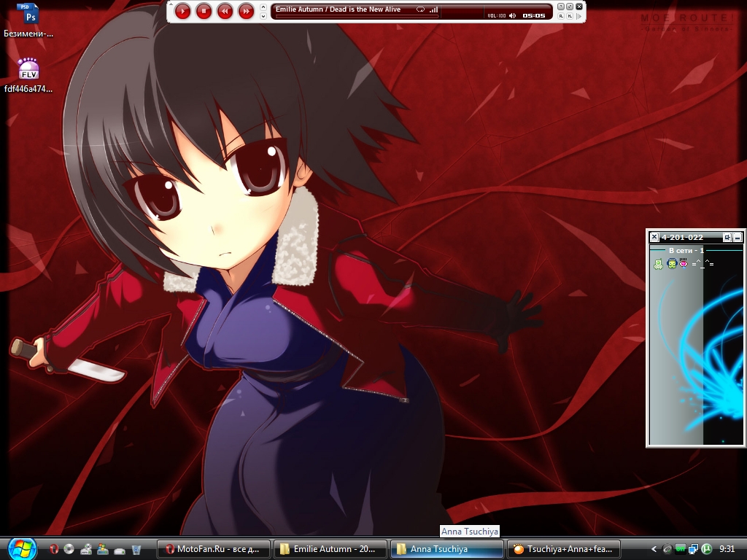Click the taskbar clock showing 9:31
The width and height of the screenshot is (747, 560).
(727, 549)
